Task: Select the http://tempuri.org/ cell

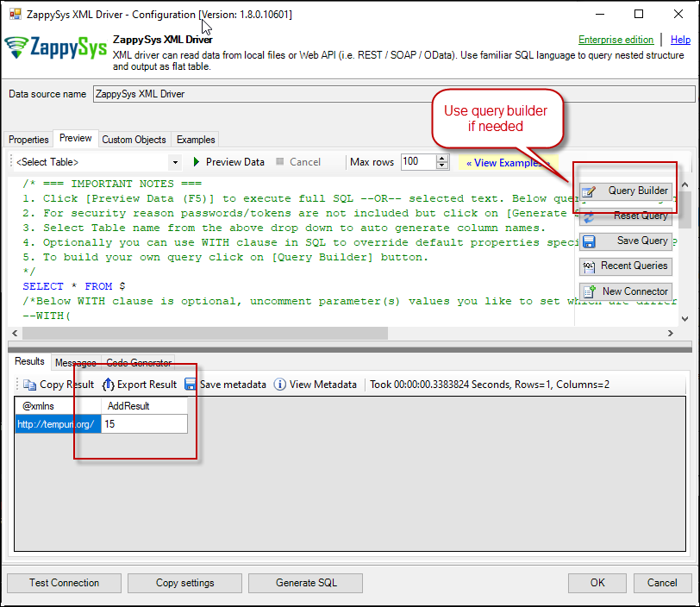Action: pyautogui.click(x=58, y=424)
